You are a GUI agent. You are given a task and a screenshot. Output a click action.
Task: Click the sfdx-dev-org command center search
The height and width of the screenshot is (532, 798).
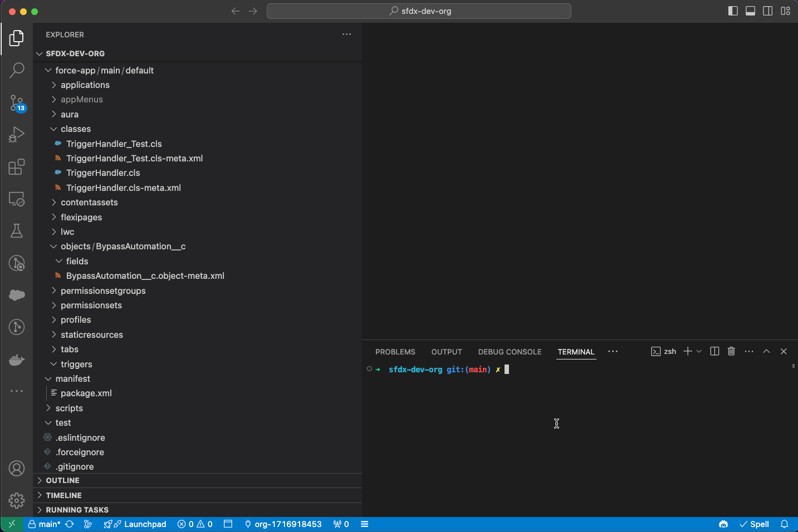click(419, 11)
